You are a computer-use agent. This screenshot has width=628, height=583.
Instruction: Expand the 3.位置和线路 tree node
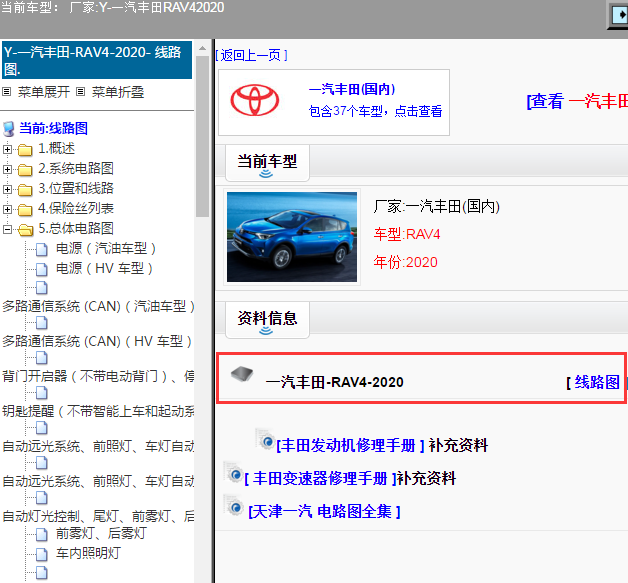tap(7, 189)
